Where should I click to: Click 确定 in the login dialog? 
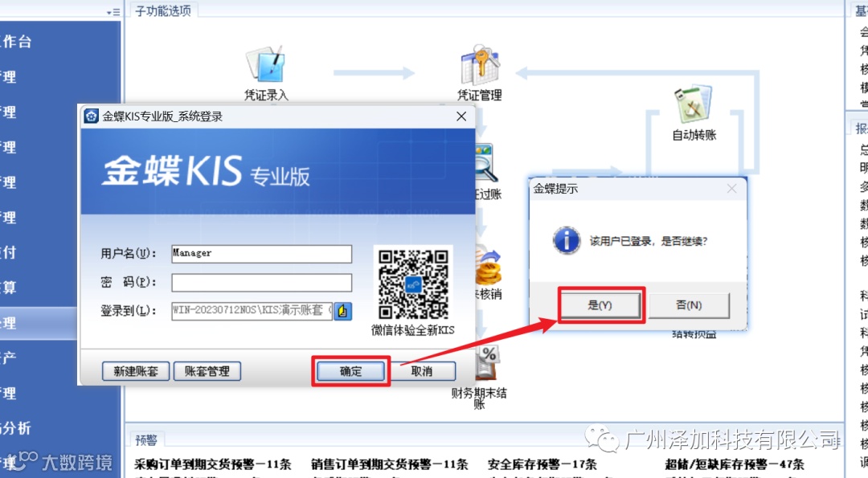click(350, 371)
